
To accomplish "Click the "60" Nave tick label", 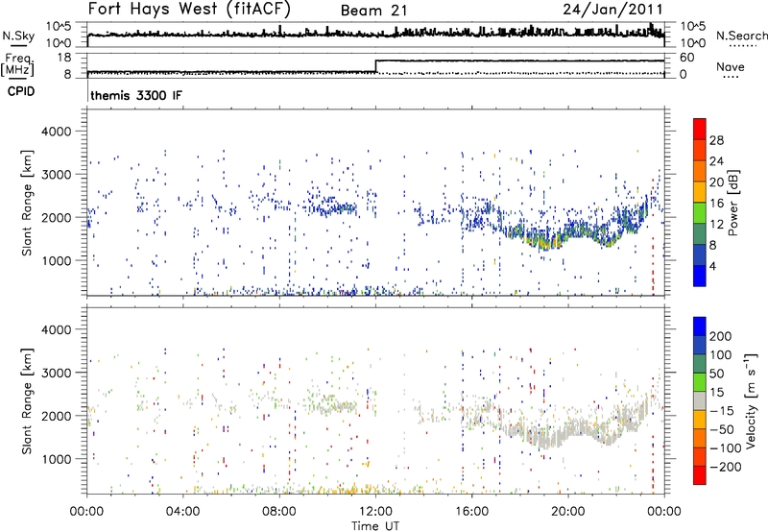I will pyautogui.click(x=686, y=58).
